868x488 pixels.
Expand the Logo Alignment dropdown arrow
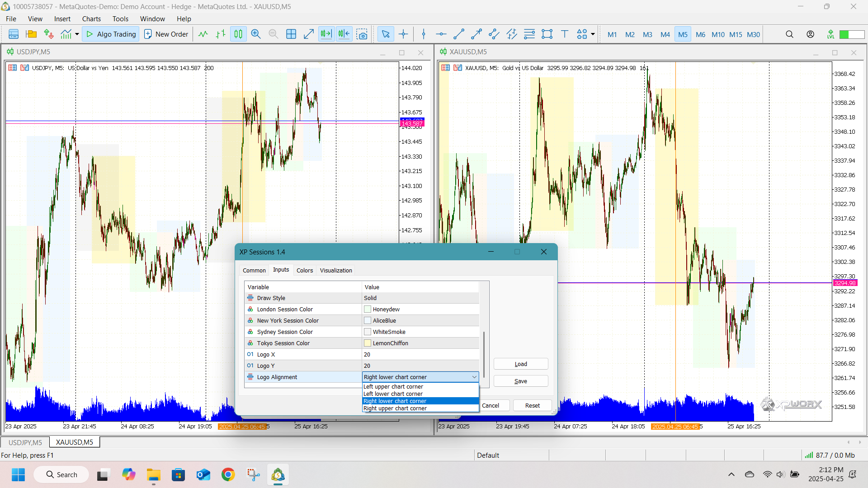474,377
